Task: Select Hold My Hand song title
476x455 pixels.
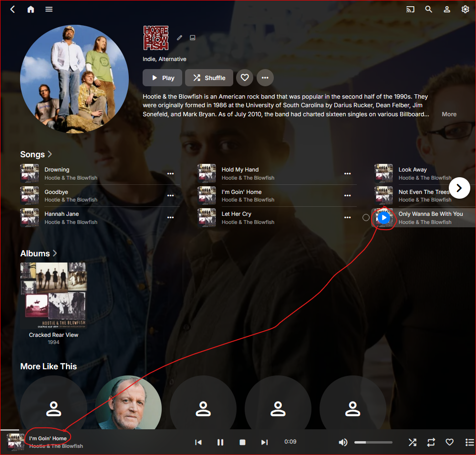Action: point(240,170)
